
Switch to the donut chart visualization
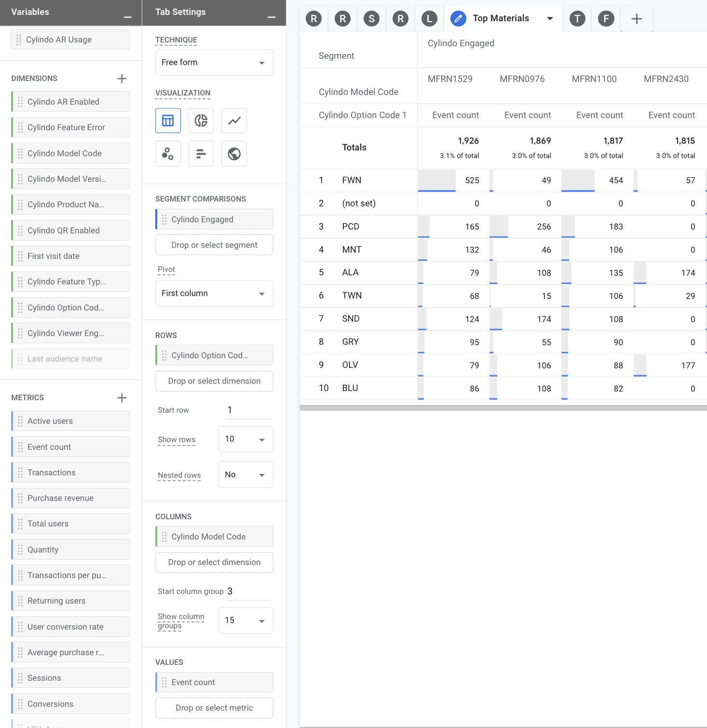pyautogui.click(x=201, y=121)
